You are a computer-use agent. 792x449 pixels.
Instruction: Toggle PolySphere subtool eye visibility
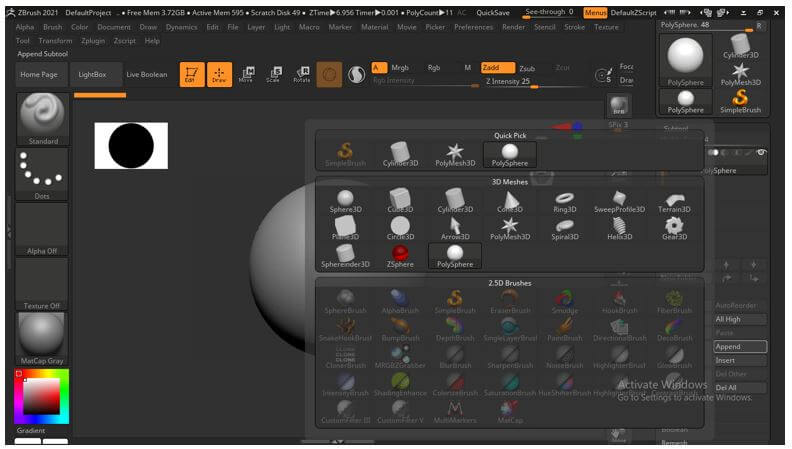click(x=761, y=152)
